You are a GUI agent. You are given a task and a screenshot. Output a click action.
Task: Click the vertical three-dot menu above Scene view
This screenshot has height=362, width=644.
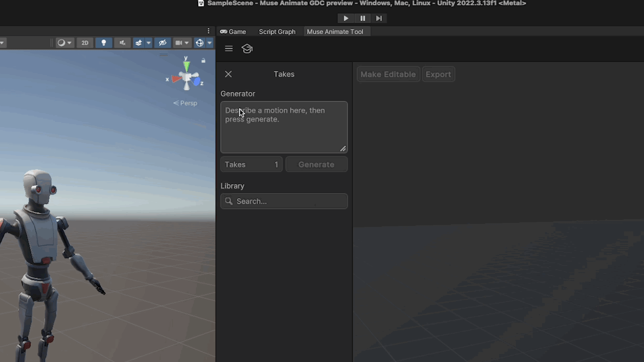209,31
